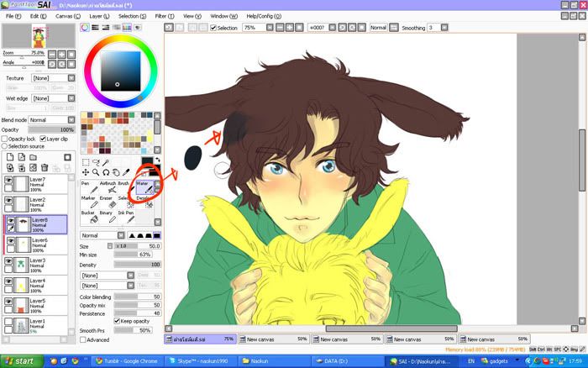Open the Texture dropdown
The width and height of the screenshot is (588, 368).
(x=52, y=77)
